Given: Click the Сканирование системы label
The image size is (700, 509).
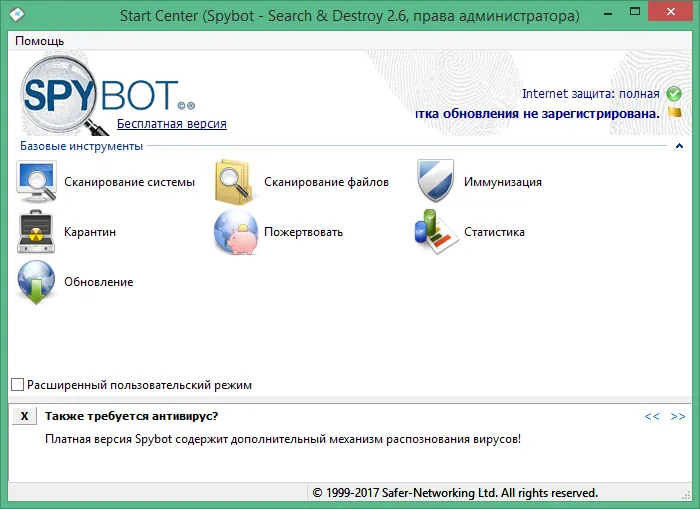Looking at the screenshot, I should [x=129, y=182].
